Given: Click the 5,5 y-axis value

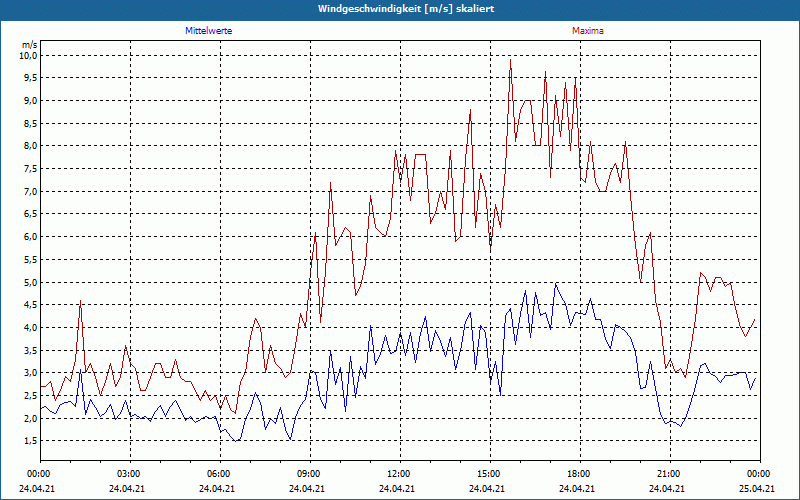Looking at the screenshot, I should click(31, 259).
